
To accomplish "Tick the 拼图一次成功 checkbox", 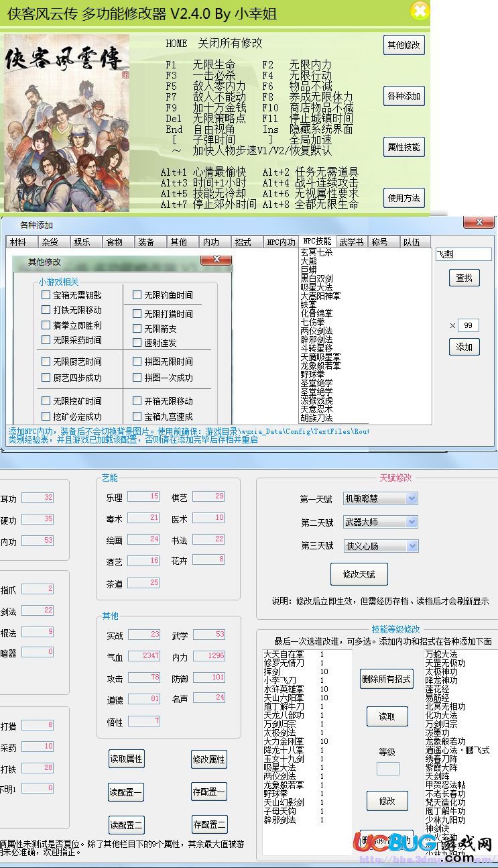I will (x=163, y=378).
